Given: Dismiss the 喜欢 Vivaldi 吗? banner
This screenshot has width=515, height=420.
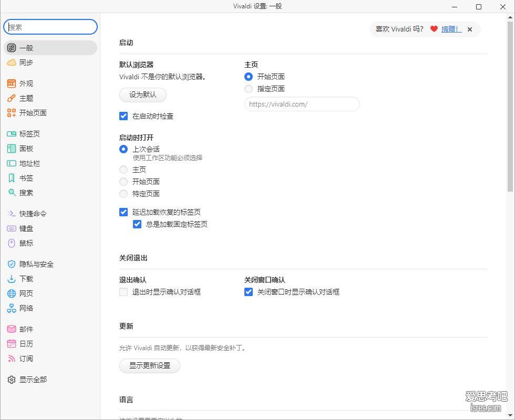Looking at the screenshot, I should 470,29.
